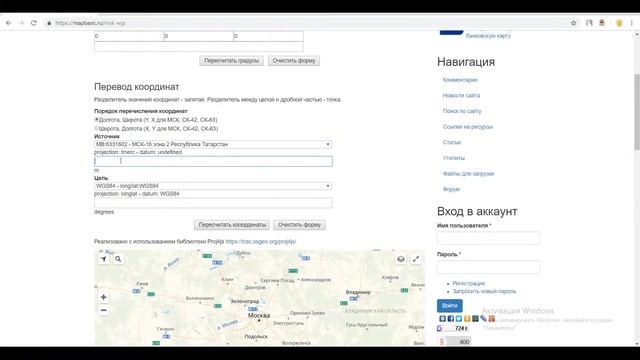Image resolution: width=640 pixels, height=360 pixels.
Task: Click the yellow shield extension icon
Action: pyautogui.click(x=619, y=23)
